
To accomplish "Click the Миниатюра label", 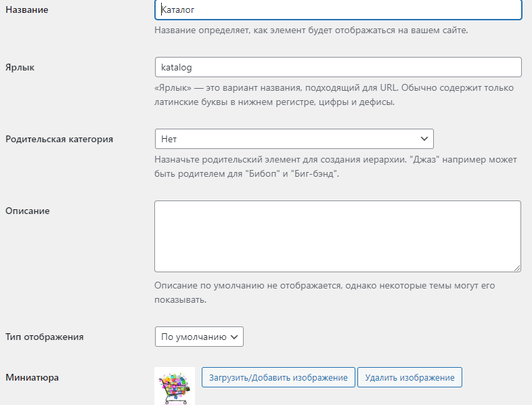I will [32, 377].
